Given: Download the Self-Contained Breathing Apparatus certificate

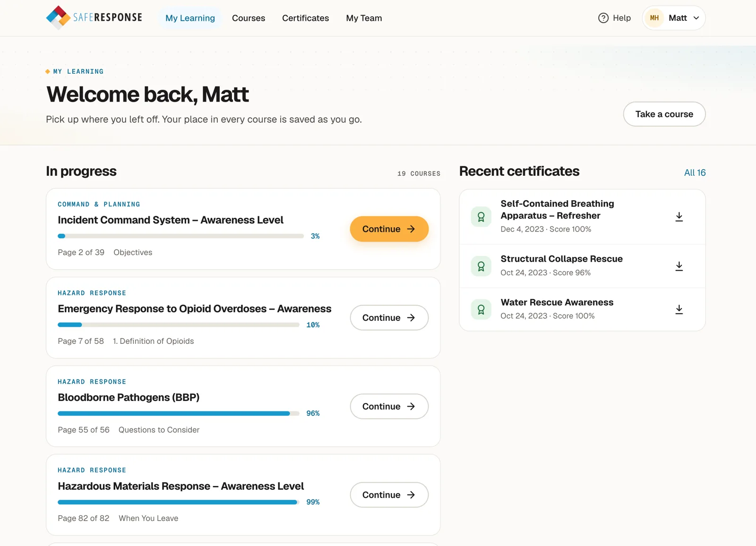Looking at the screenshot, I should (x=679, y=217).
